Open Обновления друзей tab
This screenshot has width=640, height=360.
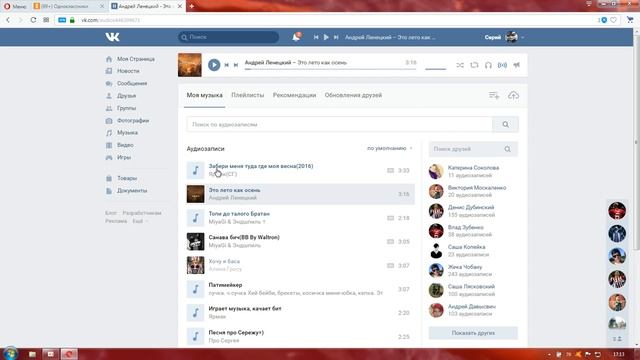(353, 95)
